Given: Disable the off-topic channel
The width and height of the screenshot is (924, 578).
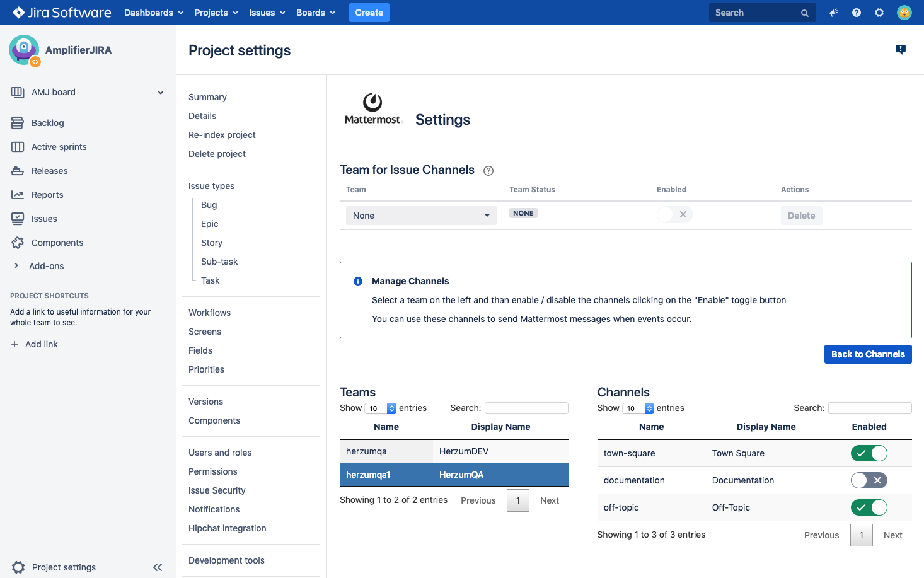Looking at the screenshot, I should tap(869, 507).
